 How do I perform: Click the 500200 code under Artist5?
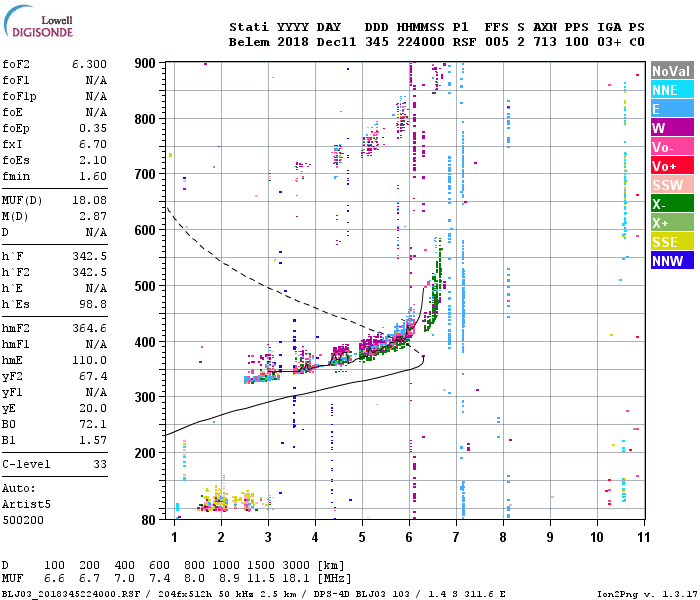pos(23,520)
